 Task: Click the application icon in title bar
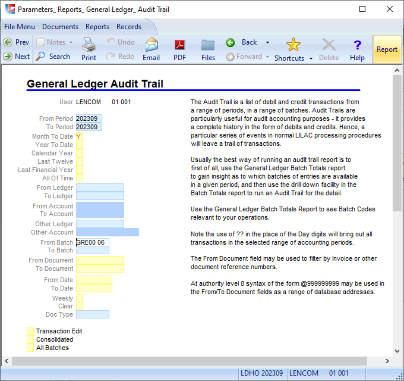pyautogui.click(x=10, y=9)
